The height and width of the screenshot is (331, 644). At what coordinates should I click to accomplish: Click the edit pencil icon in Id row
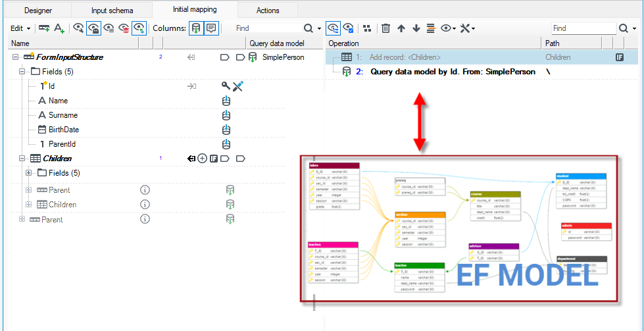click(x=238, y=86)
